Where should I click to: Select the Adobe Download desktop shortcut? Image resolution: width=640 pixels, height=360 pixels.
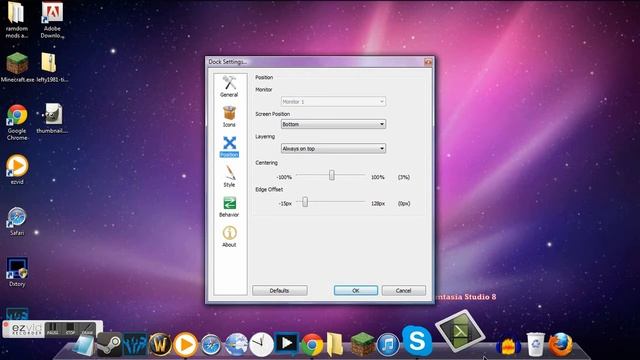coord(52,20)
